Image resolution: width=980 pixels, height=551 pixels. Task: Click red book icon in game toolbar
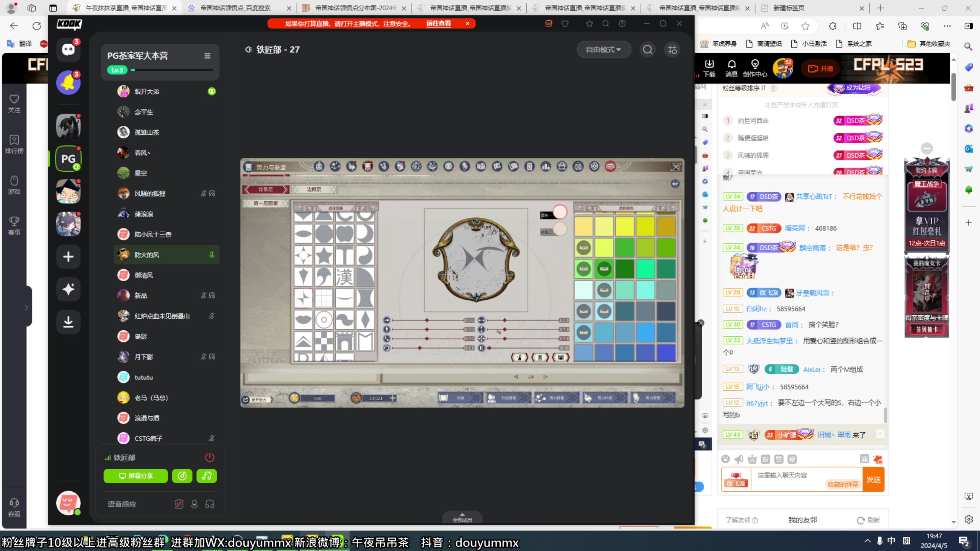[611, 166]
